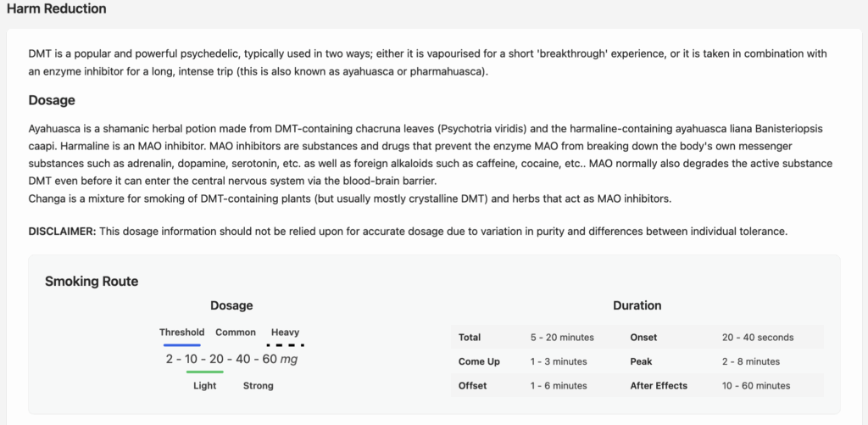Click the Duration table heading
Screen dimensions: 868x425
point(637,305)
